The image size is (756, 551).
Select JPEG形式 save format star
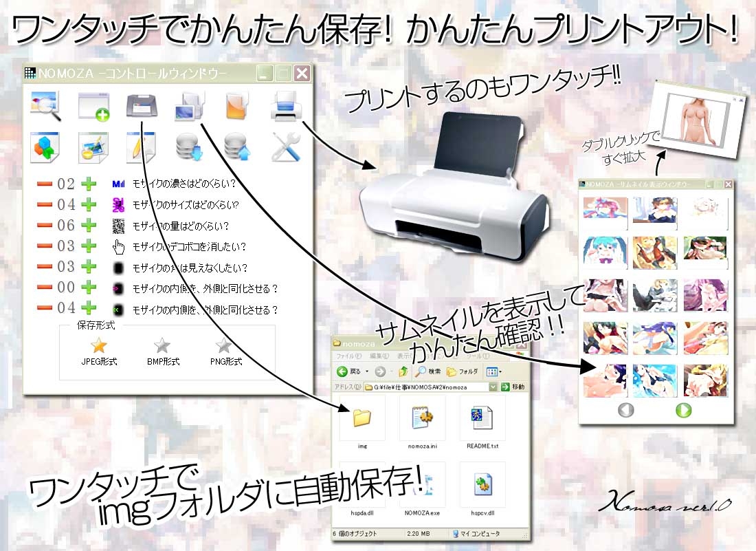(99, 345)
